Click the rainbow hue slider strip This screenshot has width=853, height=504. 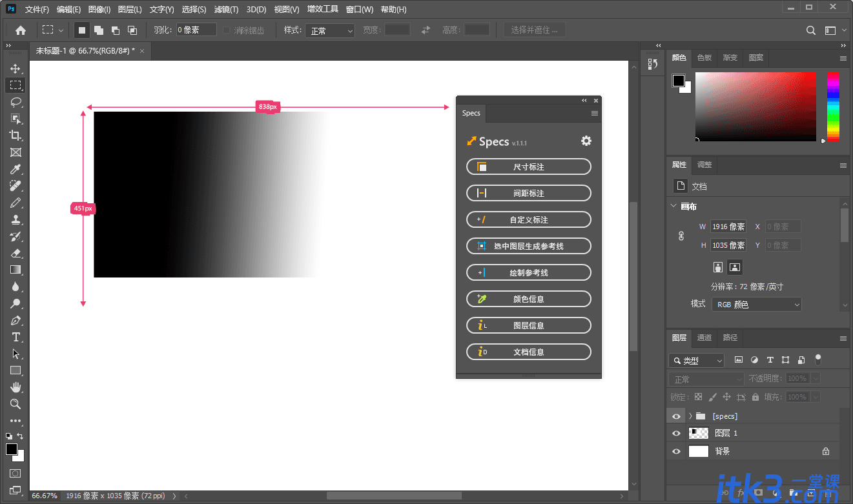pos(833,106)
